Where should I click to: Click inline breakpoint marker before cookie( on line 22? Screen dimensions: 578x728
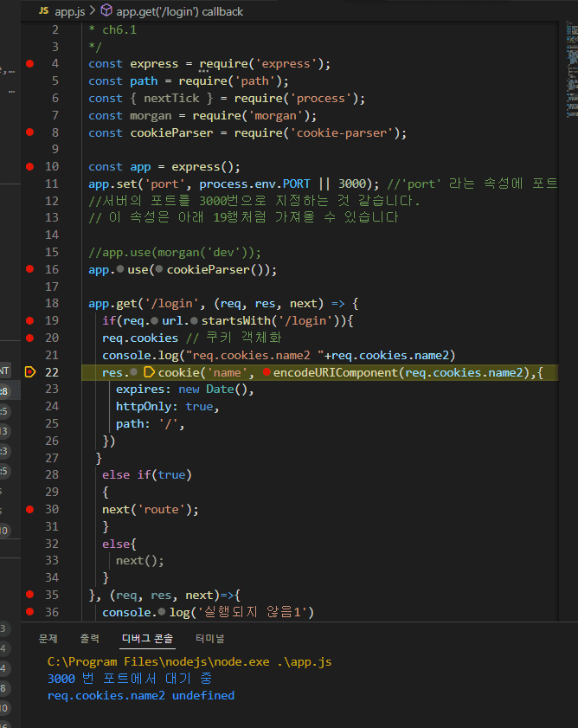[x=148, y=372]
